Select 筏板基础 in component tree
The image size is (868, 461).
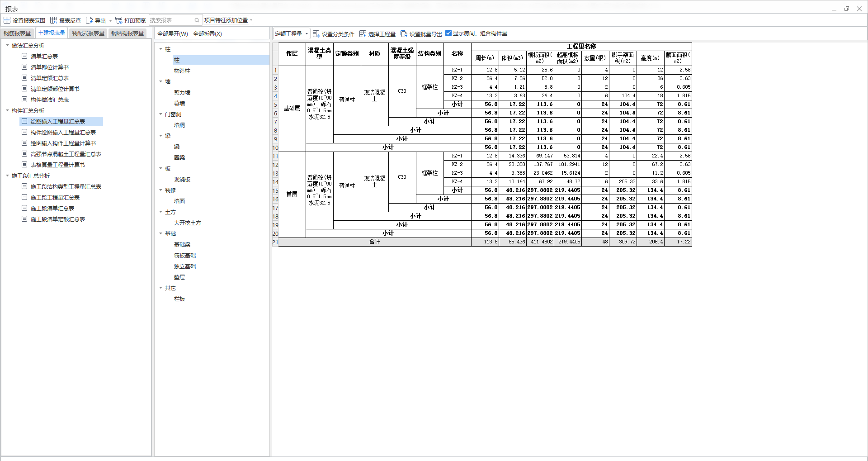pos(185,256)
